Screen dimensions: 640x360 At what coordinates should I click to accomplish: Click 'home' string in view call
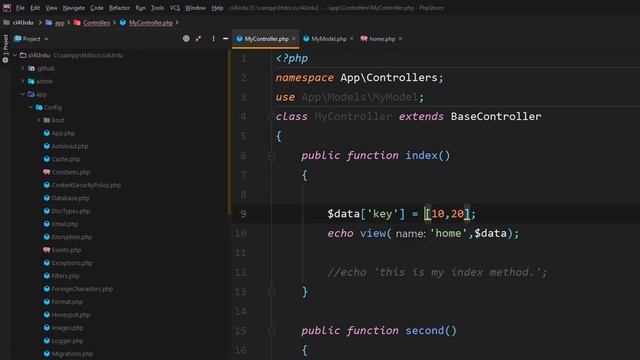448,233
